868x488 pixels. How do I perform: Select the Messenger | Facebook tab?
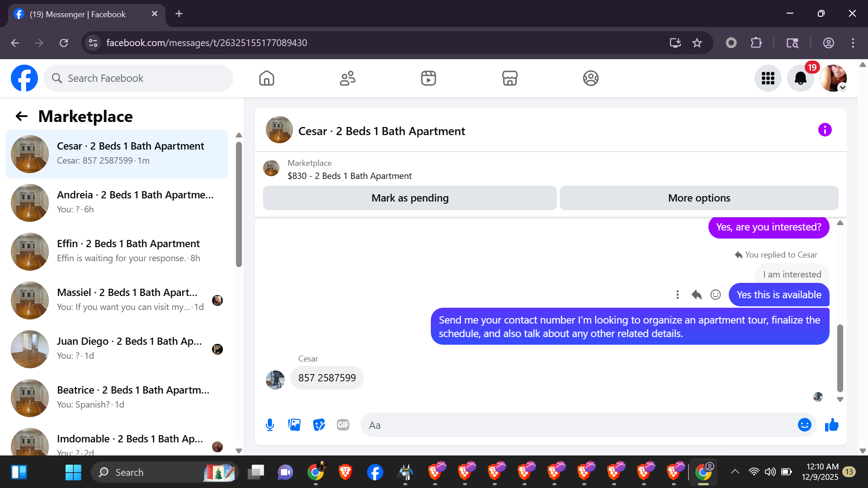86,14
